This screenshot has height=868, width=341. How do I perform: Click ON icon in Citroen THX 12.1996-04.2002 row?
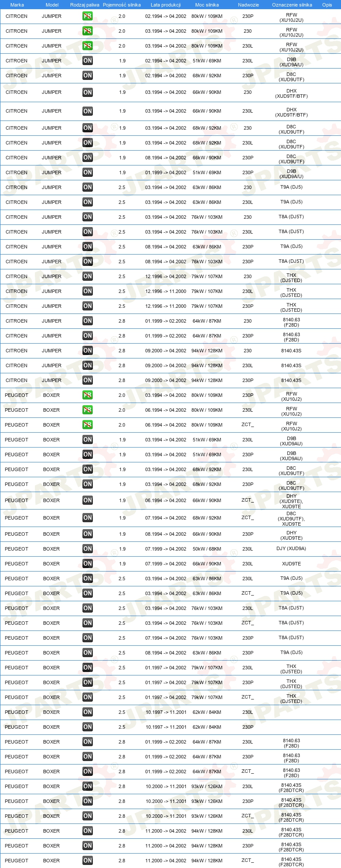coord(88,276)
